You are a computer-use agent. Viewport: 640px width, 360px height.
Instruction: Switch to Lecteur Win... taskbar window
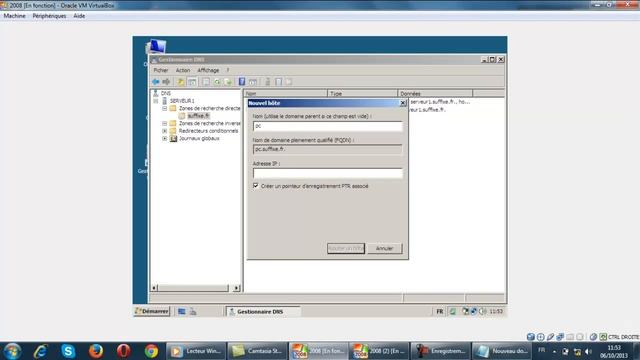pos(196,351)
